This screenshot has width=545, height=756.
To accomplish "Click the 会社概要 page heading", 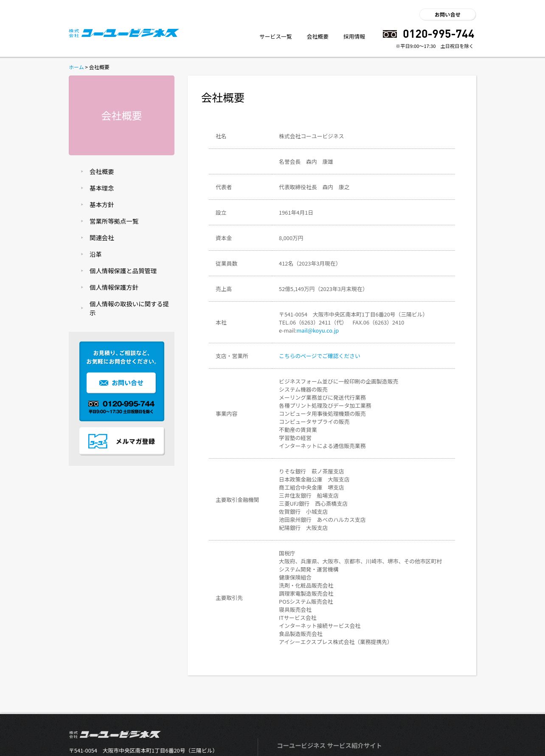I will coord(223,98).
